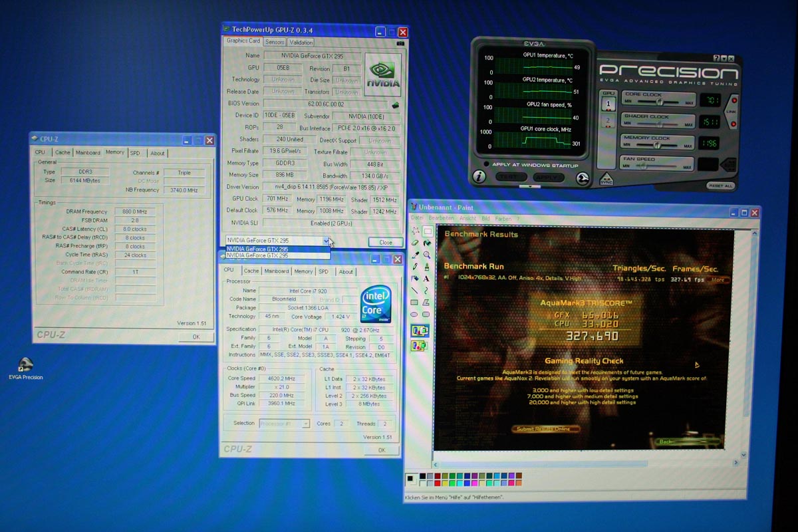
Task: Select the rectangular Select tool in Paint
Action: point(428,231)
